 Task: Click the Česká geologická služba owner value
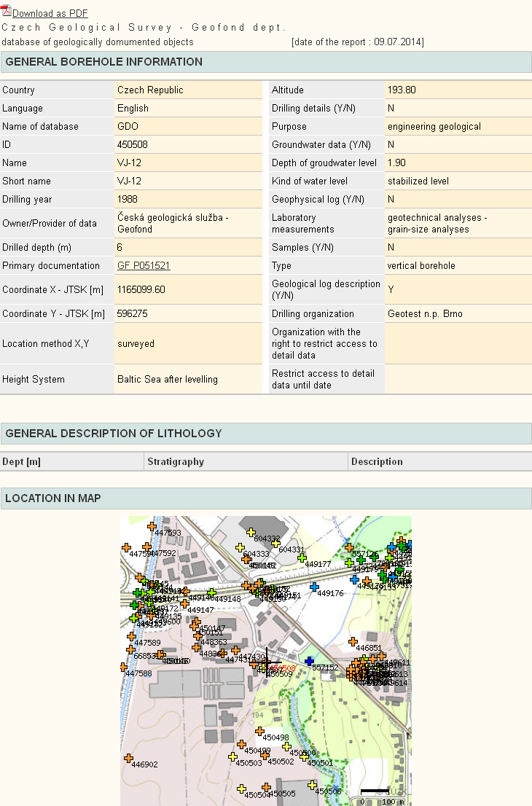coord(173,223)
